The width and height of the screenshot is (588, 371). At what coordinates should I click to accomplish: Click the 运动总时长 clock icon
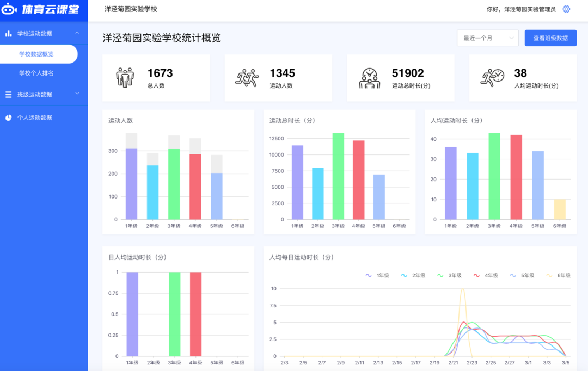click(370, 78)
